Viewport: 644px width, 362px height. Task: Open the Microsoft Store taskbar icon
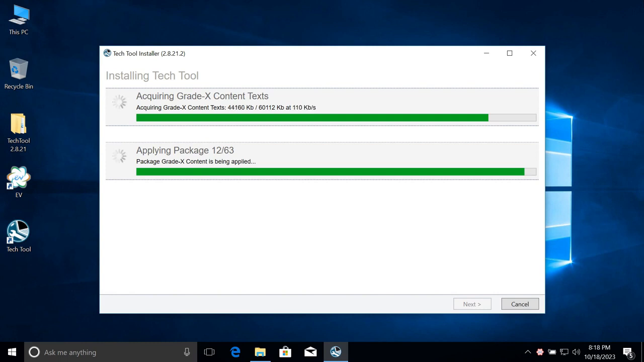click(285, 352)
